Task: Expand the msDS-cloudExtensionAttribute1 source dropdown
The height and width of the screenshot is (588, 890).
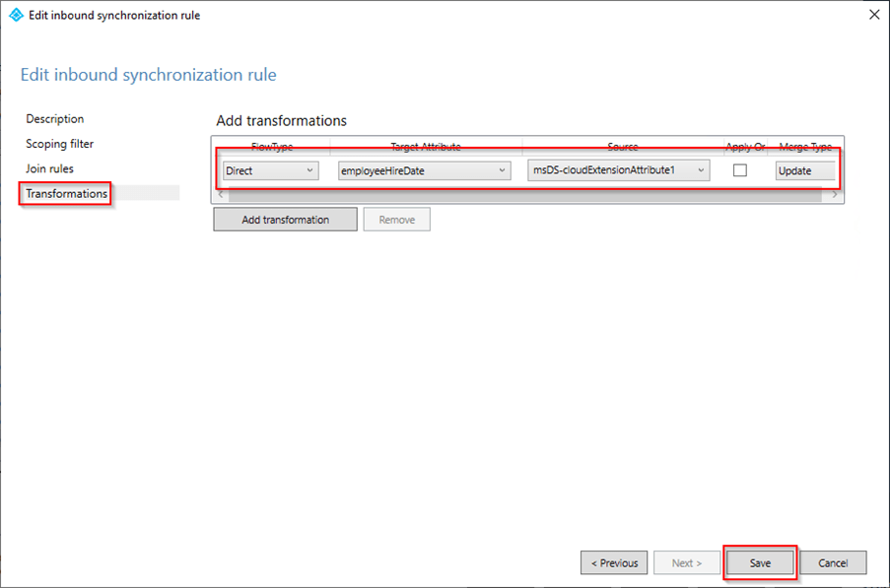Action: tap(618, 170)
